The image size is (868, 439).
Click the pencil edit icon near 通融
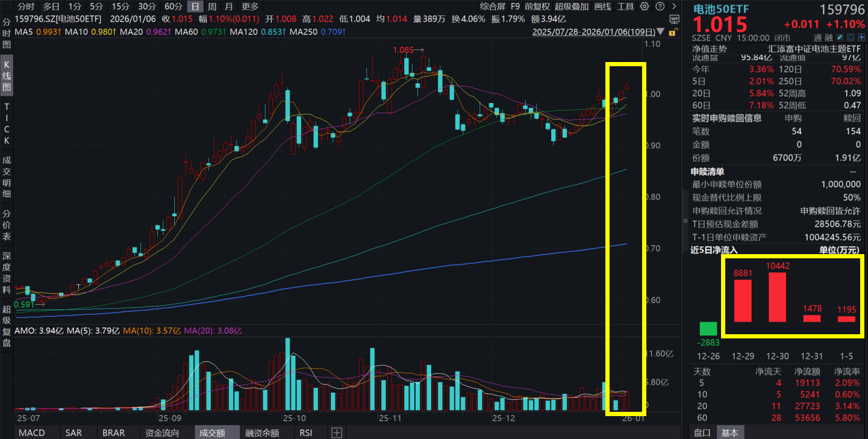click(840, 37)
